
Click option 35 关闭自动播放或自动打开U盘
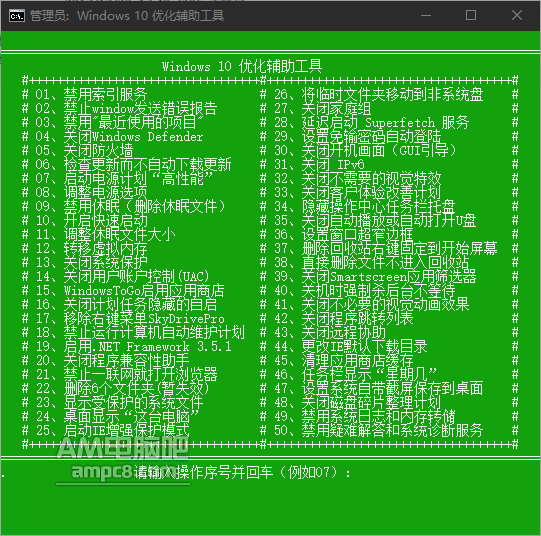(375, 220)
